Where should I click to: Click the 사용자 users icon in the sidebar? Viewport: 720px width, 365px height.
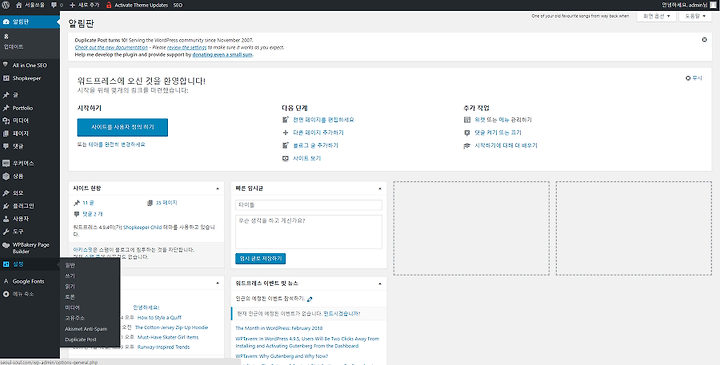pos(6,219)
